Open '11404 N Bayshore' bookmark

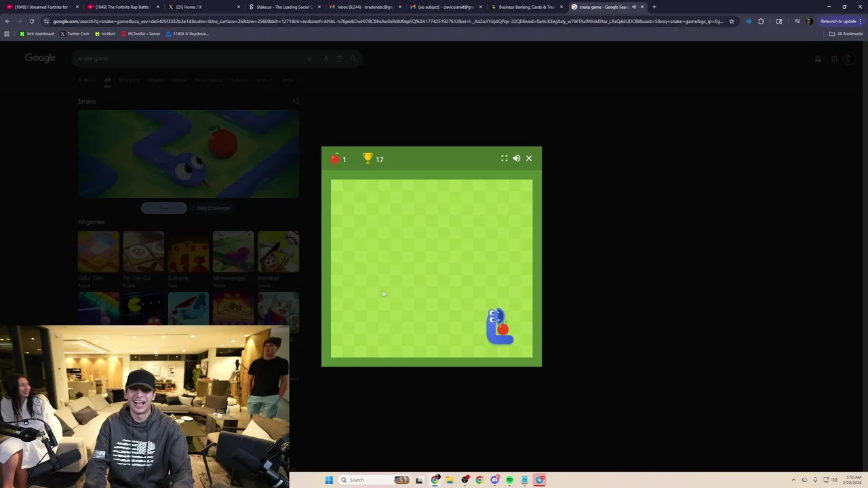click(187, 34)
